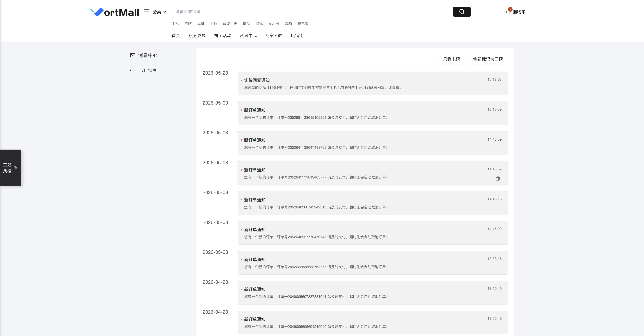Image resolution: width=644 pixels, height=336 pixels.
Task: Select the 耳机 hot keyword
Action: tap(201, 24)
